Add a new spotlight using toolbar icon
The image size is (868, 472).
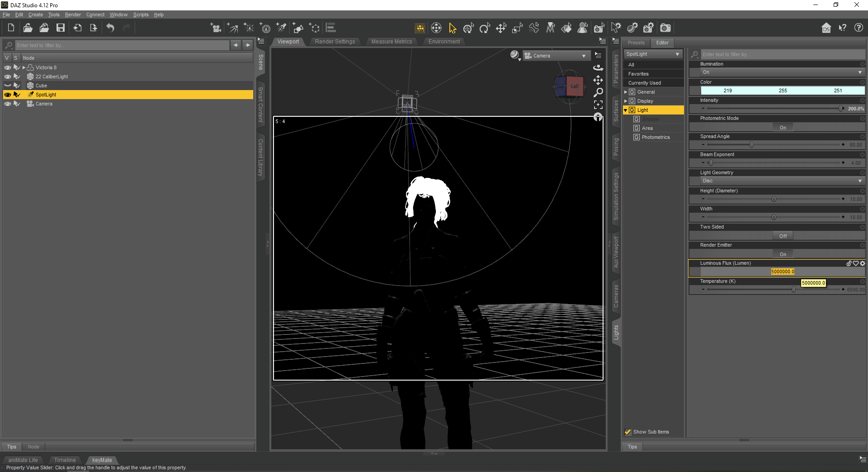click(281, 28)
